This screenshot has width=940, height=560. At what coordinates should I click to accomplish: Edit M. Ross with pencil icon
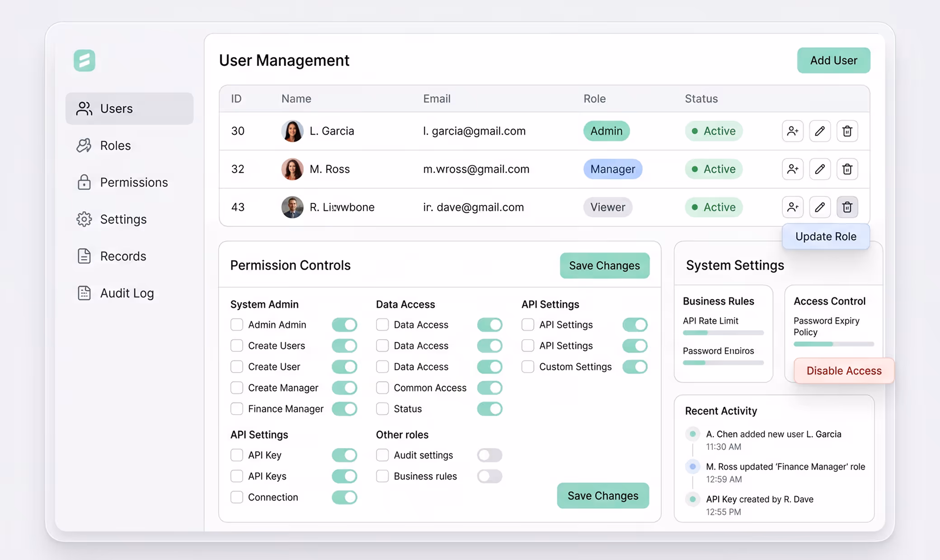pyautogui.click(x=820, y=169)
